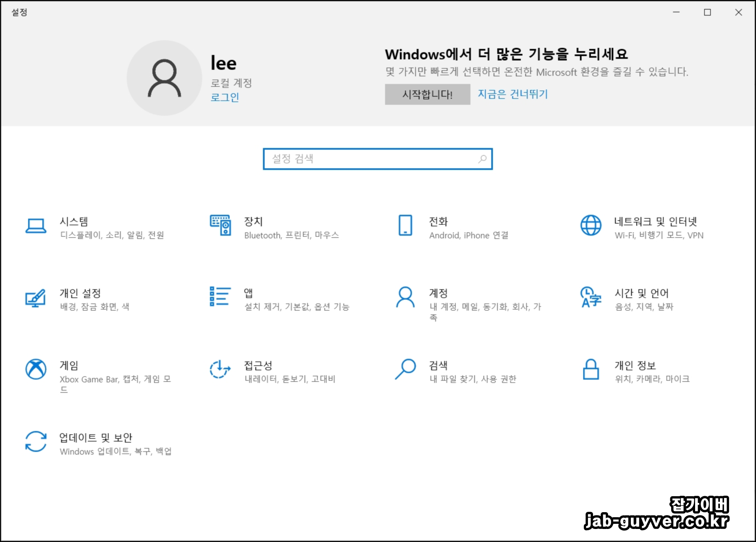Click the 앱 list icon
The width and height of the screenshot is (756, 542).
(220, 296)
